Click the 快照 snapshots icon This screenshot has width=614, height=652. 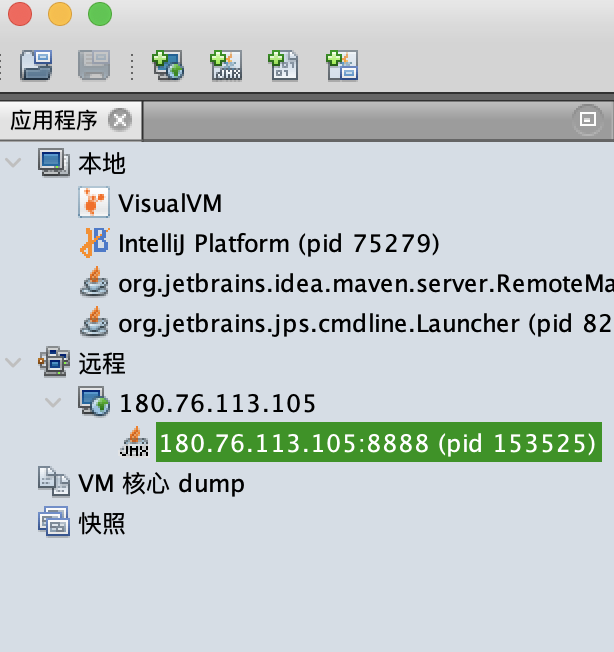pos(54,521)
